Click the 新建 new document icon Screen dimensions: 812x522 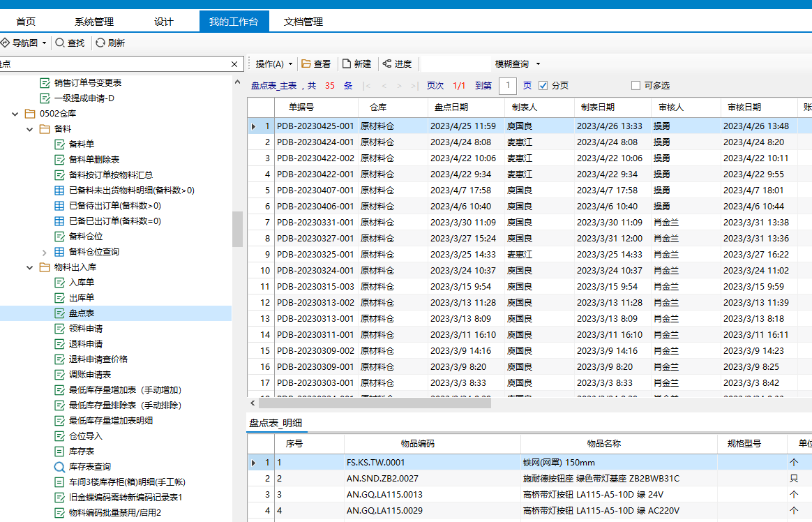click(x=347, y=64)
